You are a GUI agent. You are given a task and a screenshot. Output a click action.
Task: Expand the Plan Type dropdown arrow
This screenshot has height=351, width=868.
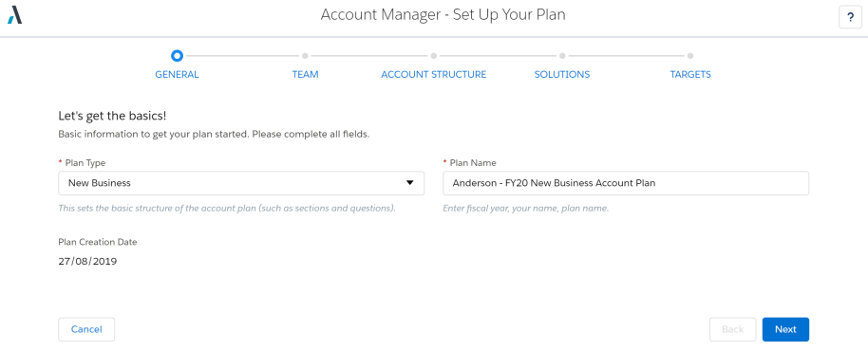[x=410, y=183]
